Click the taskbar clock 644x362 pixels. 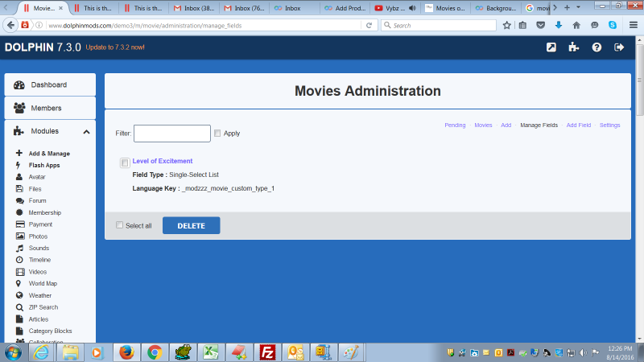pos(620,353)
